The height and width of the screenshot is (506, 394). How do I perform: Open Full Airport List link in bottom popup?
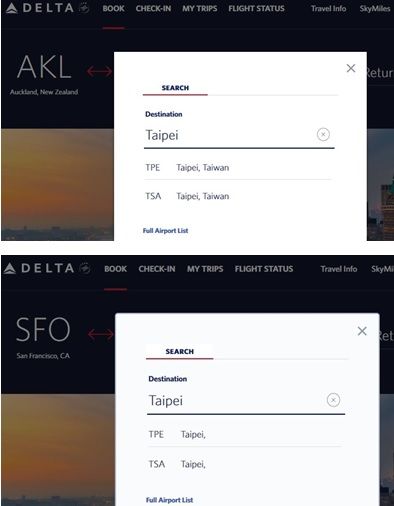tap(169, 500)
